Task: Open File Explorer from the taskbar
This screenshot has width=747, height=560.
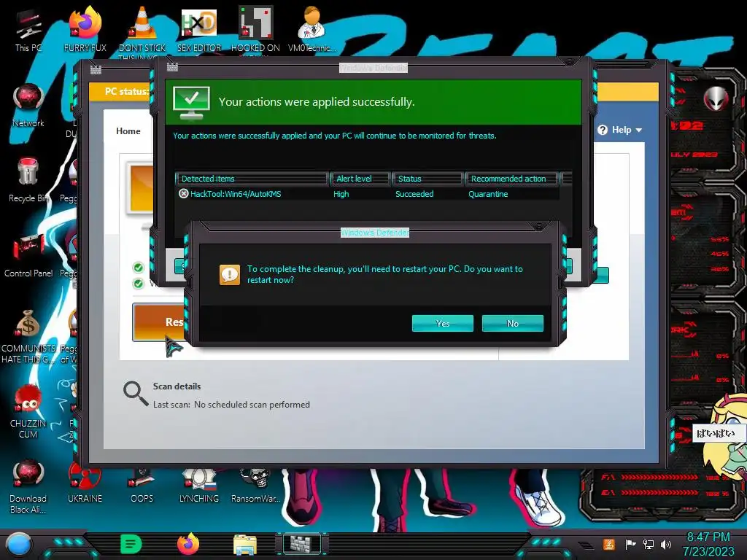Action: click(x=245, y=545)
